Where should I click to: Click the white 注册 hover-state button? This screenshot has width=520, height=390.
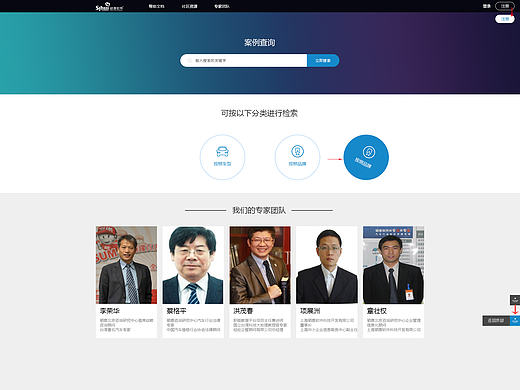pos(505,19)
